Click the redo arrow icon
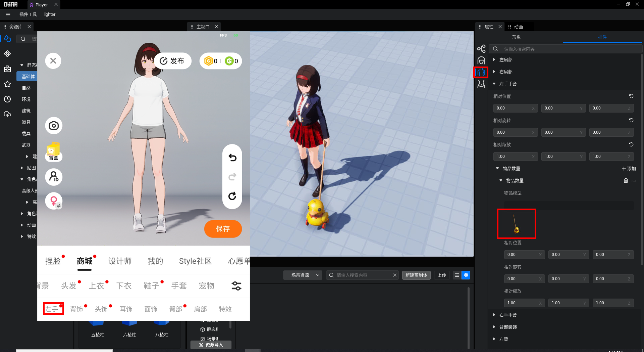644x352 pixels. point(232,177)
